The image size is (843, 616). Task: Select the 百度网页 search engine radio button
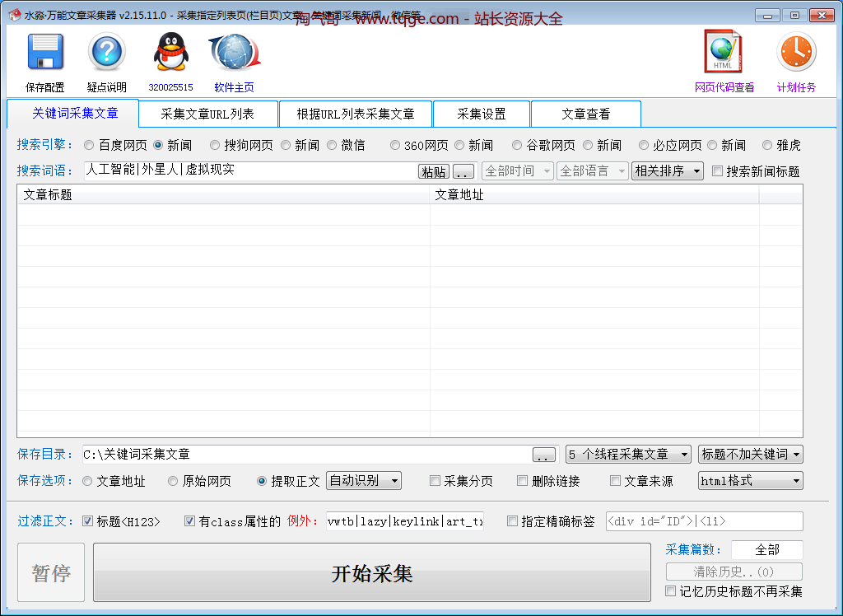tap(89, 146)
